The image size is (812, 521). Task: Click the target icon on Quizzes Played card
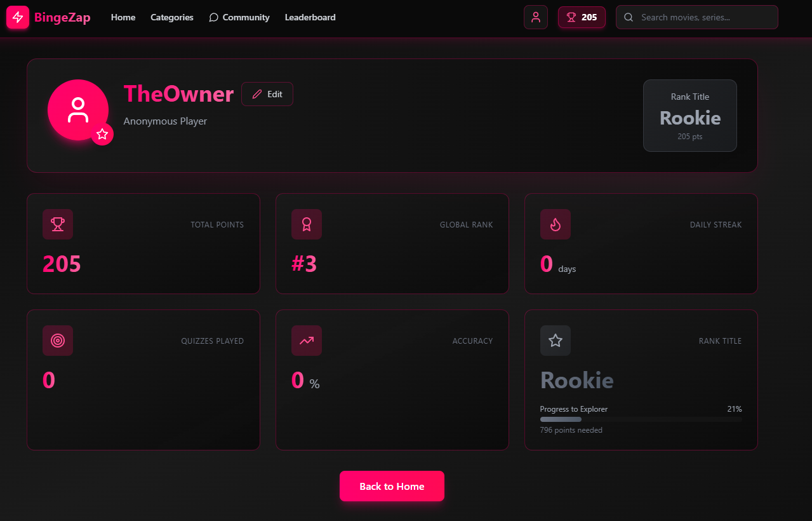click(x=58, y=341)
